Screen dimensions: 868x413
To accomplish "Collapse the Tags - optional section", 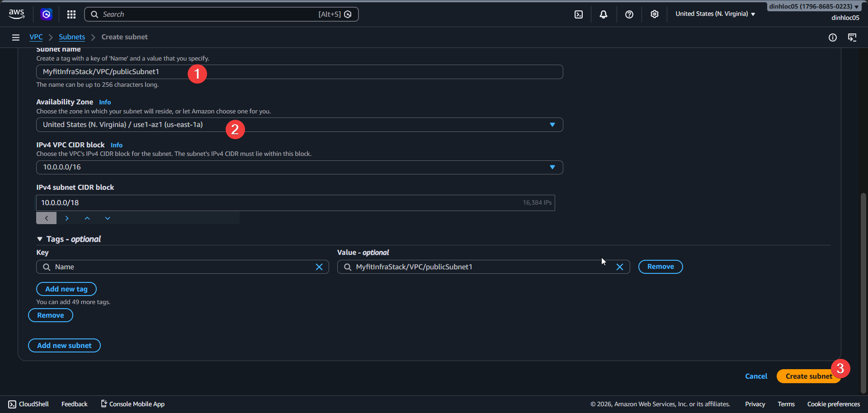I will click(x=40, y=239).
